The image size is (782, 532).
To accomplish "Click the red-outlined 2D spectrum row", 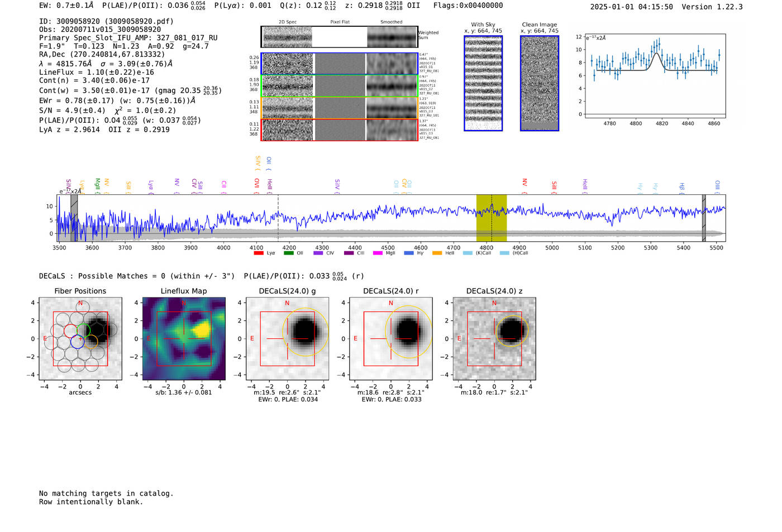I will (340, 130).
